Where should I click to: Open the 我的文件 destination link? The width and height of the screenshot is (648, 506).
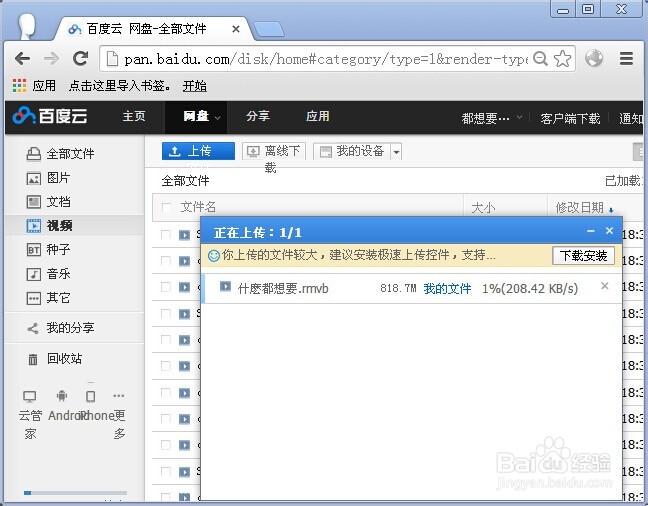coord(447,289)
